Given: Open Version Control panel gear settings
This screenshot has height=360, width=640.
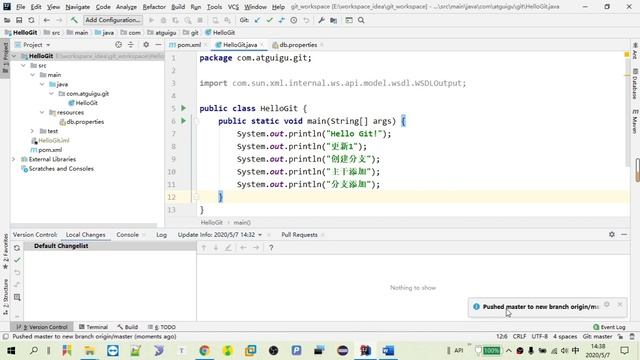Looking at the screenshot, I should tap(611, 234).
